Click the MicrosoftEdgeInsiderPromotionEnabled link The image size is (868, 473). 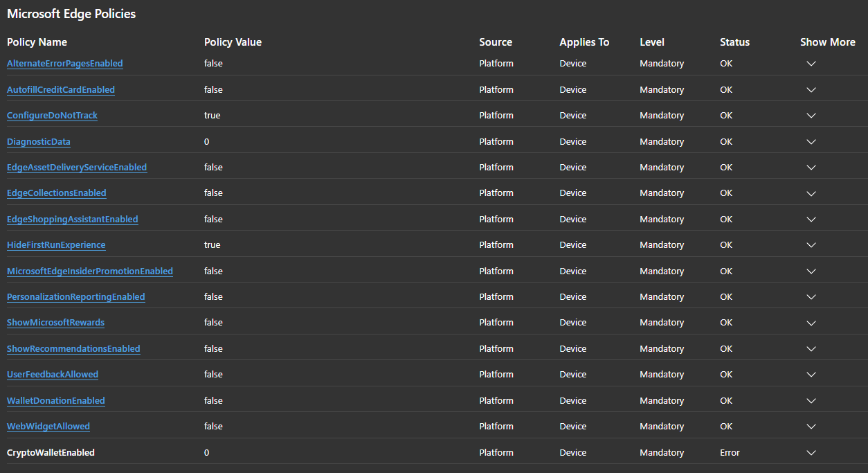(x=90, y=271)
